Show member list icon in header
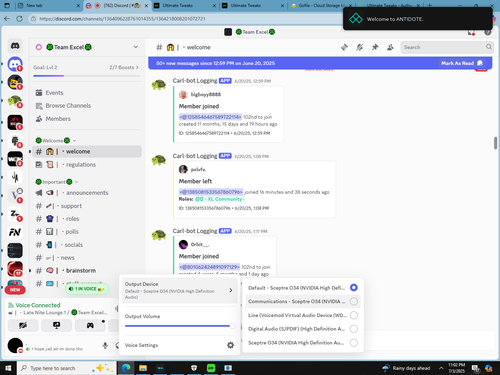The height and width of the screenshot is (375, 500). click(x=390, y=47)
